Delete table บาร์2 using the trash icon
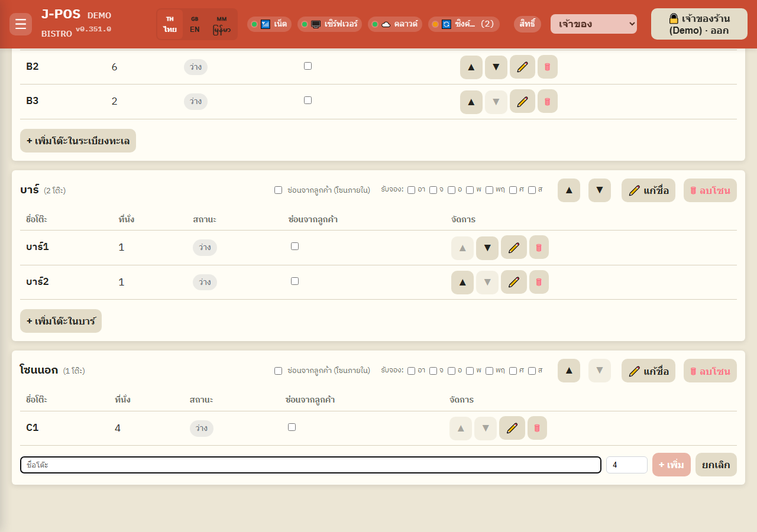Viewport: 757px width, 532px height. click(539, 282)
